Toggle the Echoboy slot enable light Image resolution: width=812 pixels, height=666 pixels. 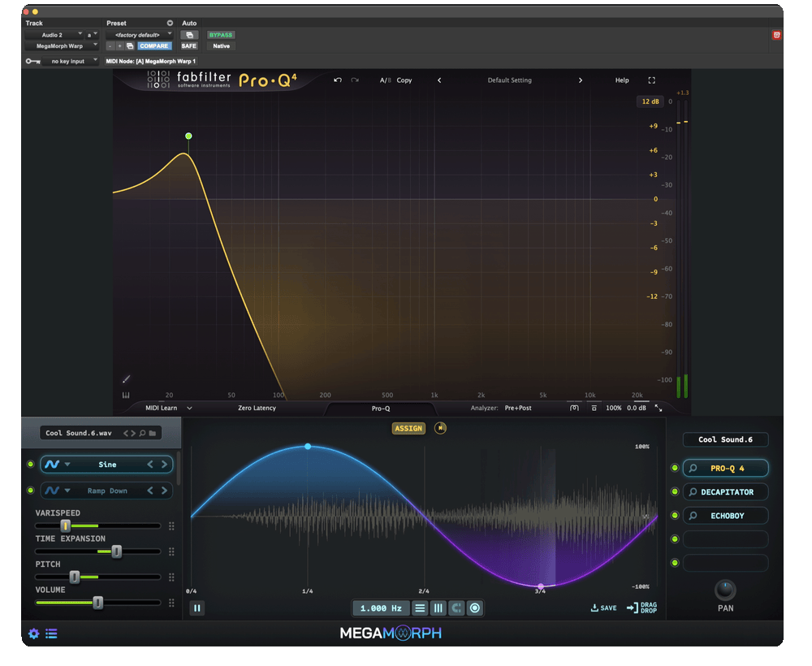674,515
